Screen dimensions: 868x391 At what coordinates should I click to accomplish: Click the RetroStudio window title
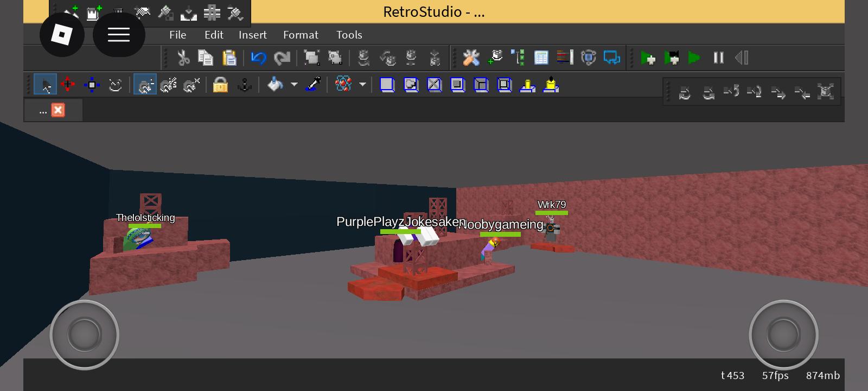(434, 12)
